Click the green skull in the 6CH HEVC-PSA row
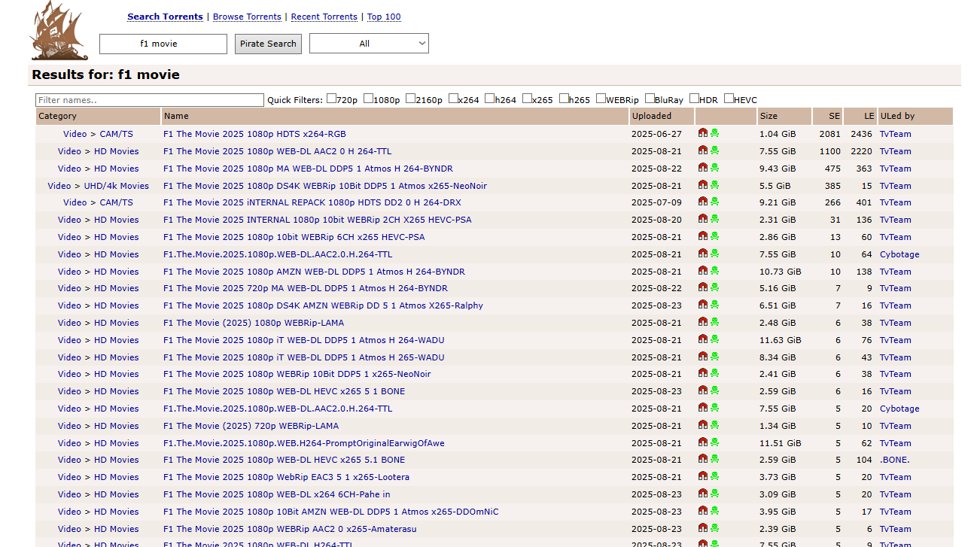Screen dimensions: 980x547 point(714,236)
